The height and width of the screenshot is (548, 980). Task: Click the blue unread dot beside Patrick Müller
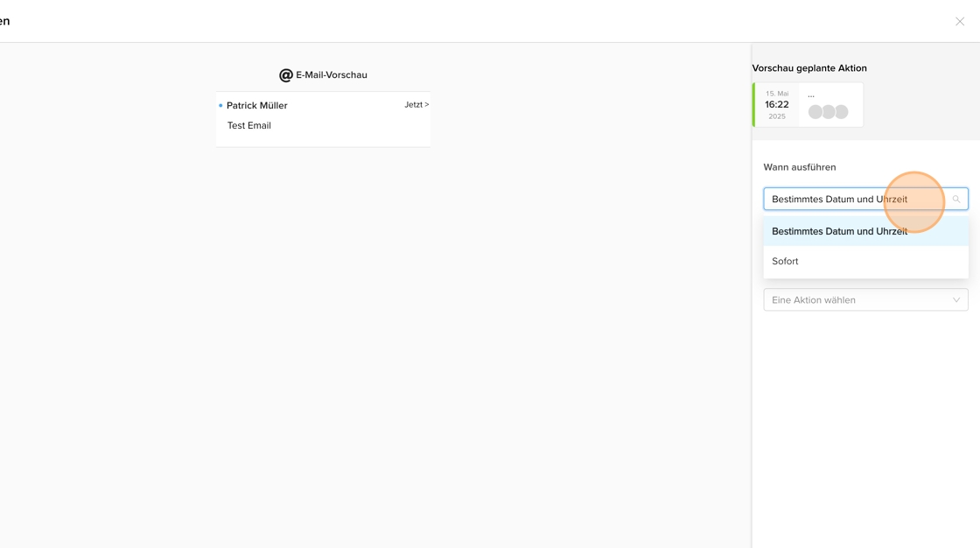coord(220,105)
